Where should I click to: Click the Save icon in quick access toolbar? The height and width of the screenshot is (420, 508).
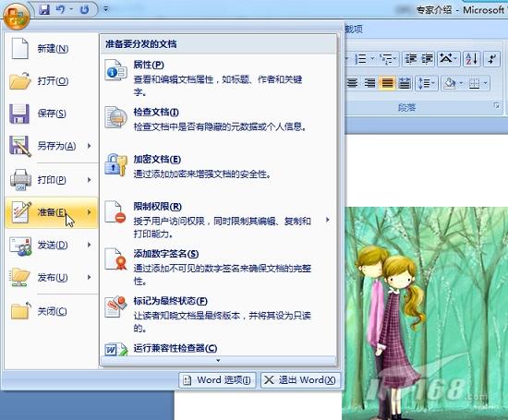click(44, 9)
